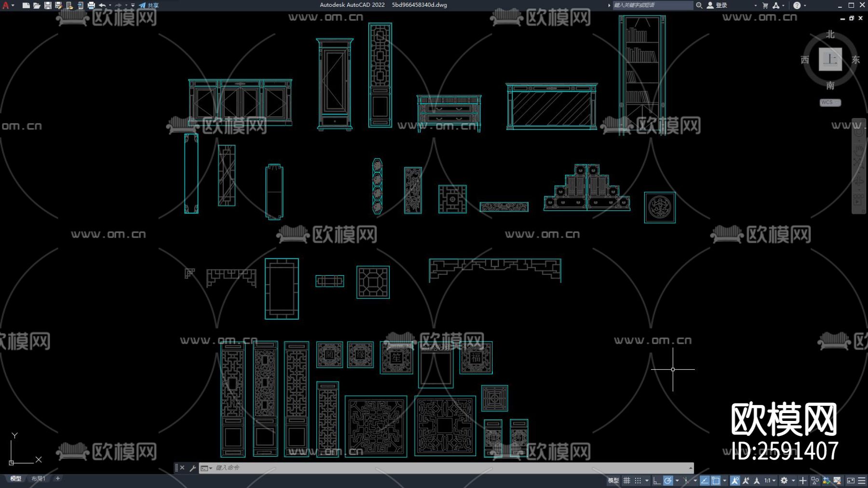Close the command line window
This screenshot has width=868, height=488.
pos(182,468)
